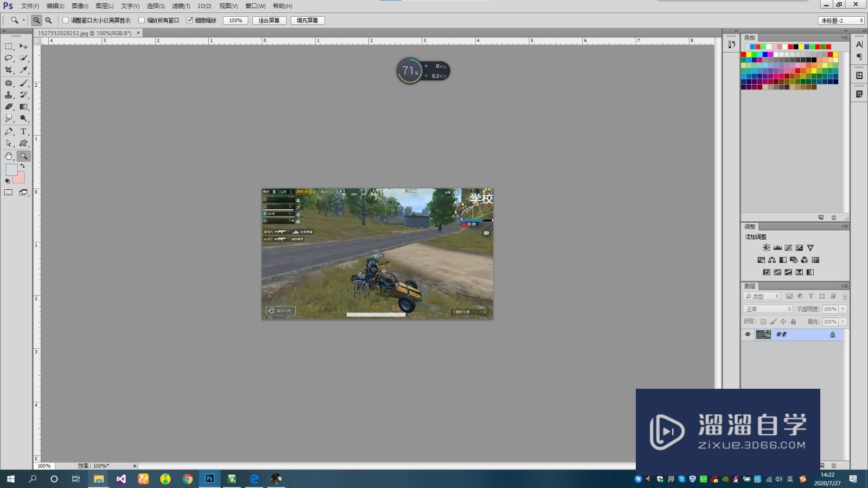The width and height of the screenshot is (868, 488).
Task: Open 编辑(E) menu
Action: (55, 6)
